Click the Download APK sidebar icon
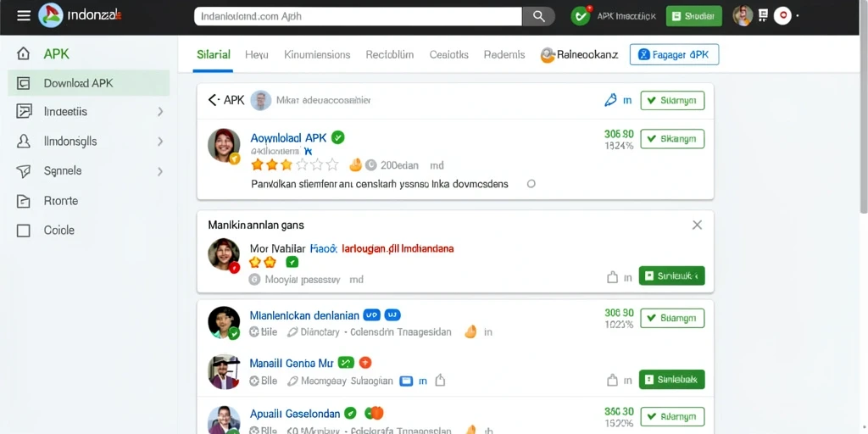This screenshot has width=868, height=434. point(23,83)
